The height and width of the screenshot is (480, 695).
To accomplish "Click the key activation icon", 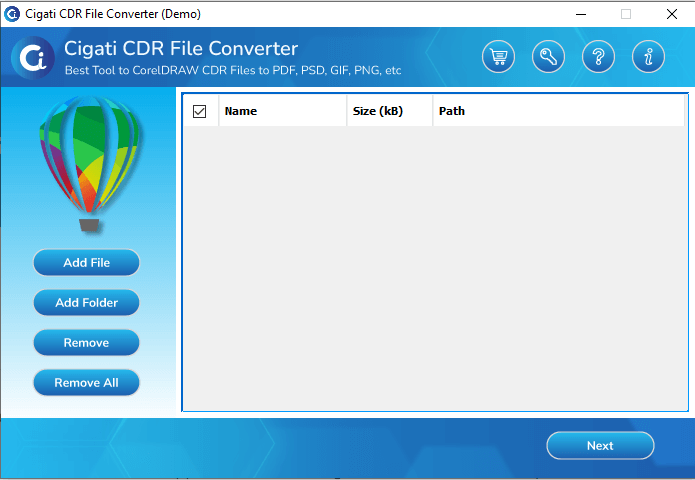I will [548, 57].
